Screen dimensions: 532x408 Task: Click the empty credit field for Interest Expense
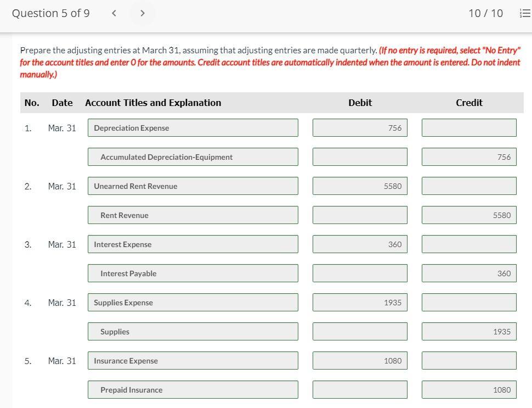469,244
